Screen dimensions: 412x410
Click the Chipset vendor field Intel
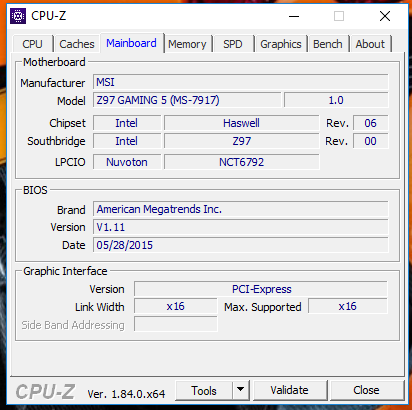tap(127, 123)
